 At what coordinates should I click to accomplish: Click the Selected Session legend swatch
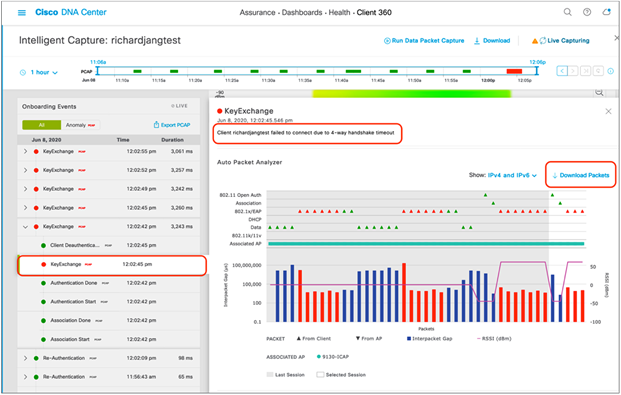click(x=320, y=375)
